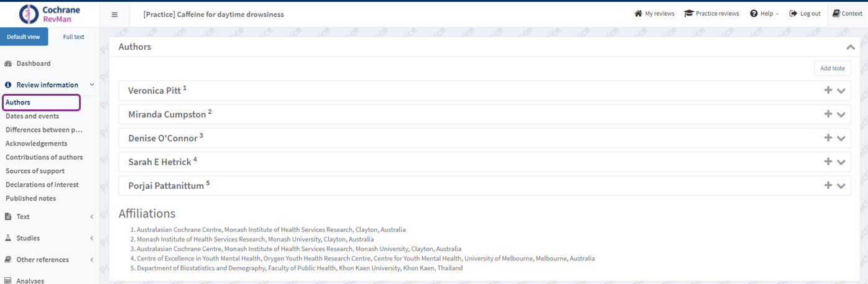Select the Default view tab
The image size is (868, 284).
[24, 37]
